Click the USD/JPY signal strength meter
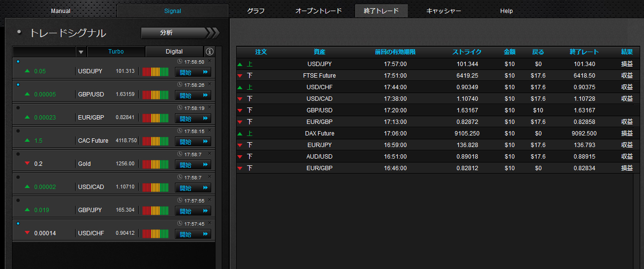Image resolution: width=644 pixels, height=269 pixels. 155,71
